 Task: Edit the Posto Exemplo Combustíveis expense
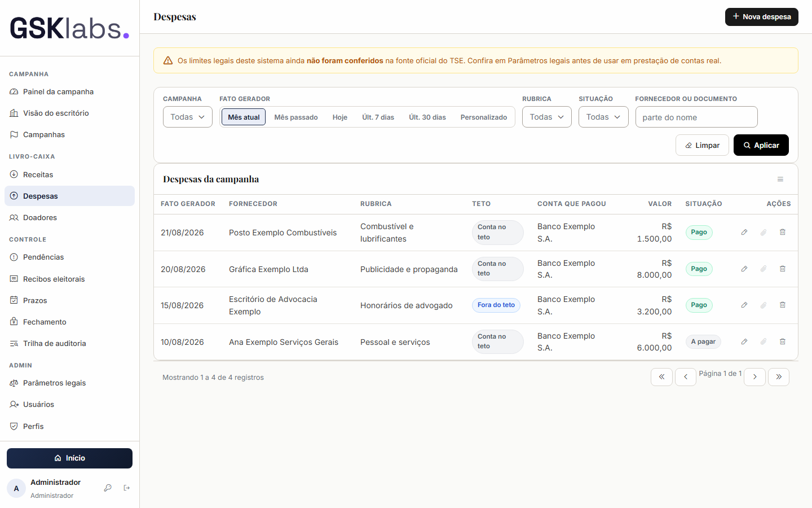coord(744,233)
